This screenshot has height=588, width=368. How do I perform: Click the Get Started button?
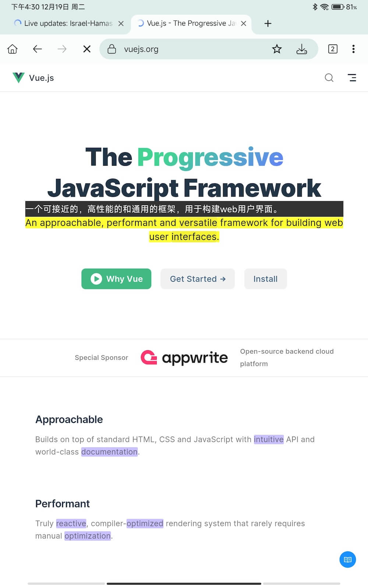tap(198, 279)
